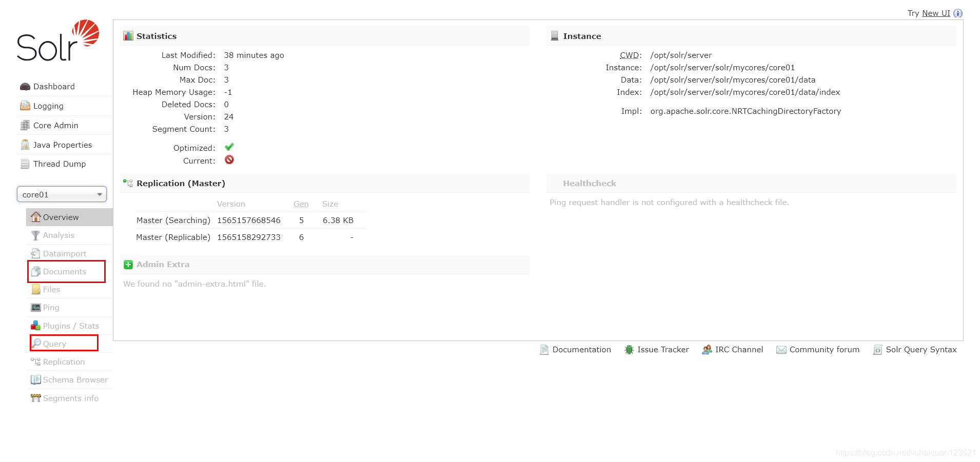Open the Query page
Viewport: 980px width, 462px height.
[54, 344]
